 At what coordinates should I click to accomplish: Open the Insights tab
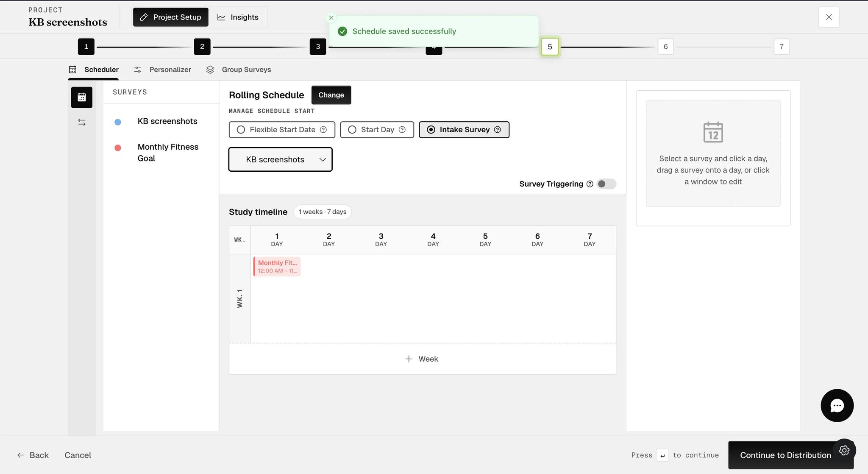[238, 17]
